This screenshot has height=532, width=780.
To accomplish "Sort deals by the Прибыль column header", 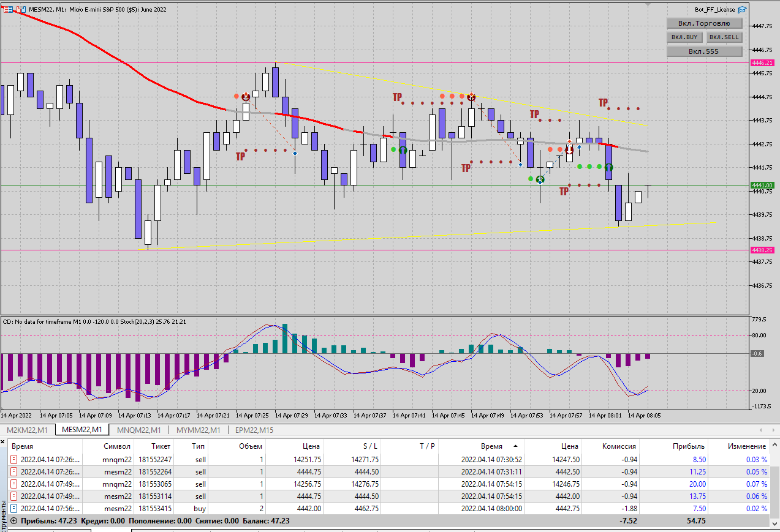I will pyautogui.click(x=688, y=446).
